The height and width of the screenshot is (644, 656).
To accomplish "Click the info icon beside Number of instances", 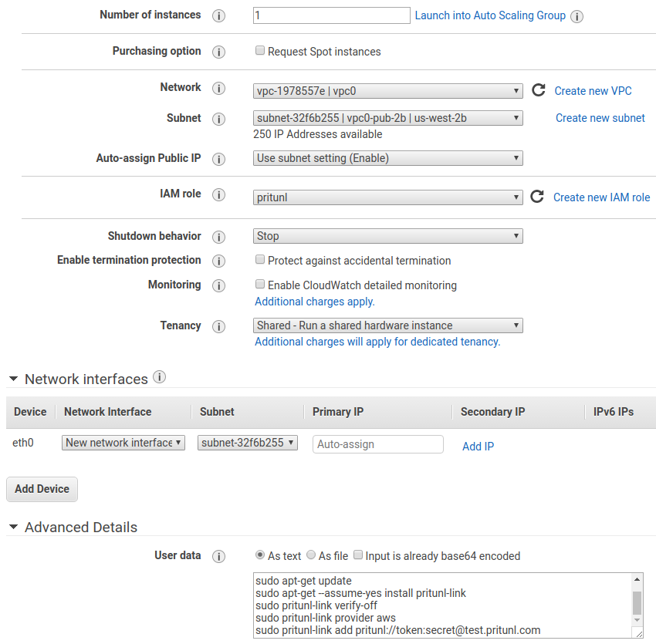I will 218,15.
